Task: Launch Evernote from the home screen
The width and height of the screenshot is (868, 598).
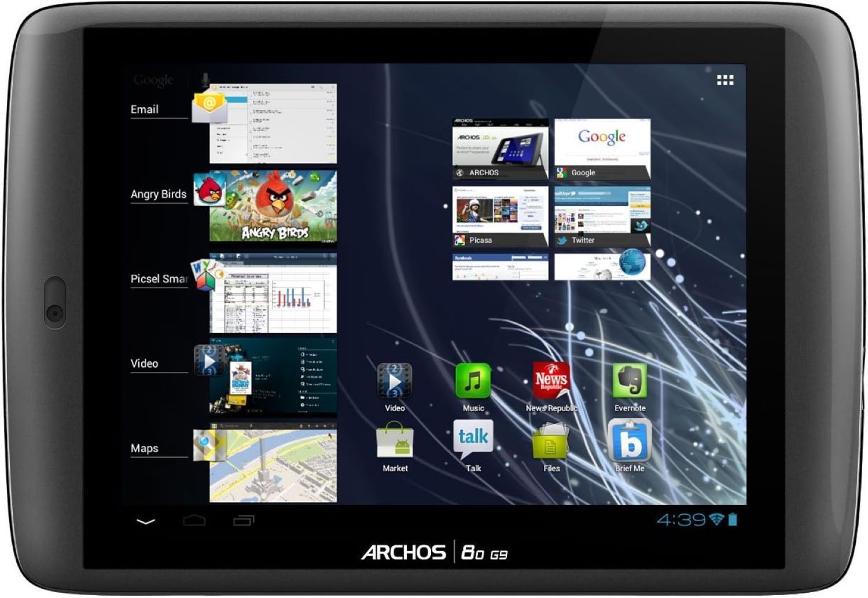Action: tap(630, 382)
